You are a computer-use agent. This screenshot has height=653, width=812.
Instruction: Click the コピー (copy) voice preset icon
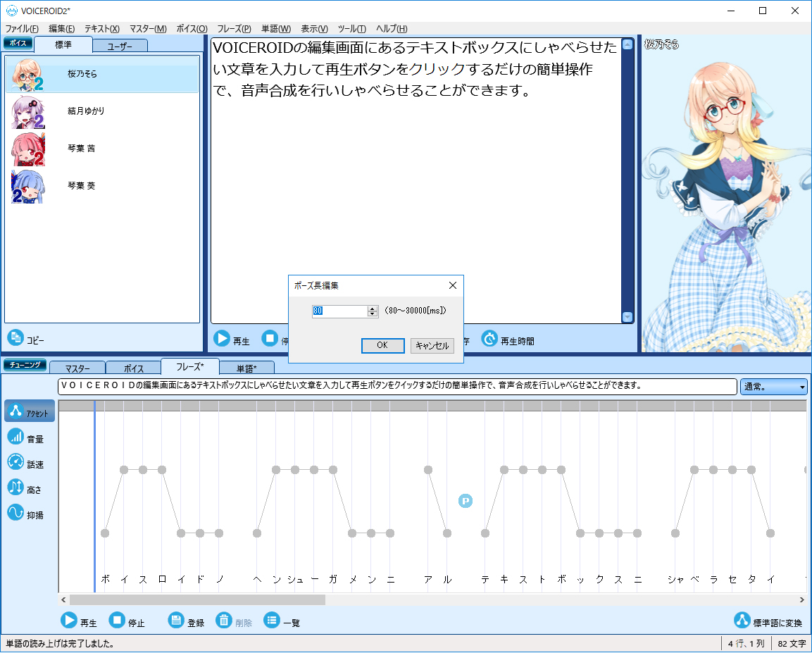15,337
